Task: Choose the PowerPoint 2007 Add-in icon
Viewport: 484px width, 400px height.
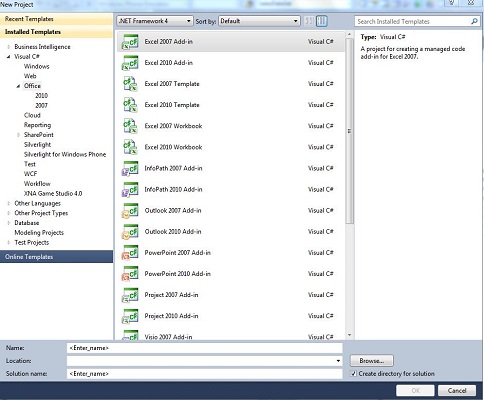Action: click(x=130, y=253)
